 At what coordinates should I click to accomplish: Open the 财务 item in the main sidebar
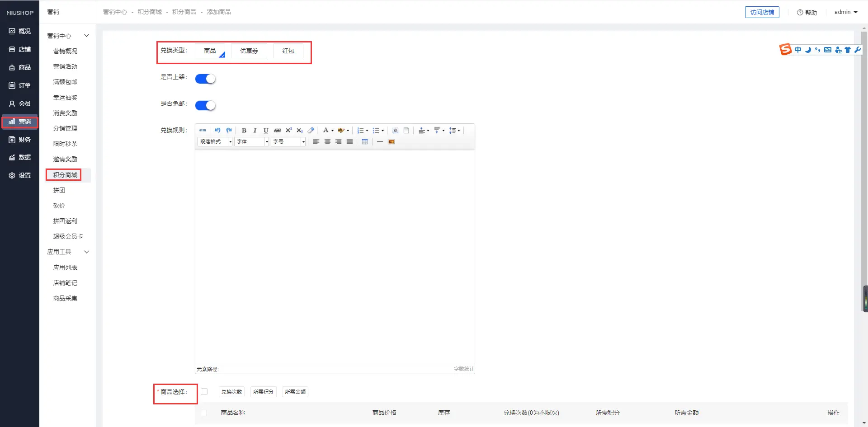pos(20,140)
